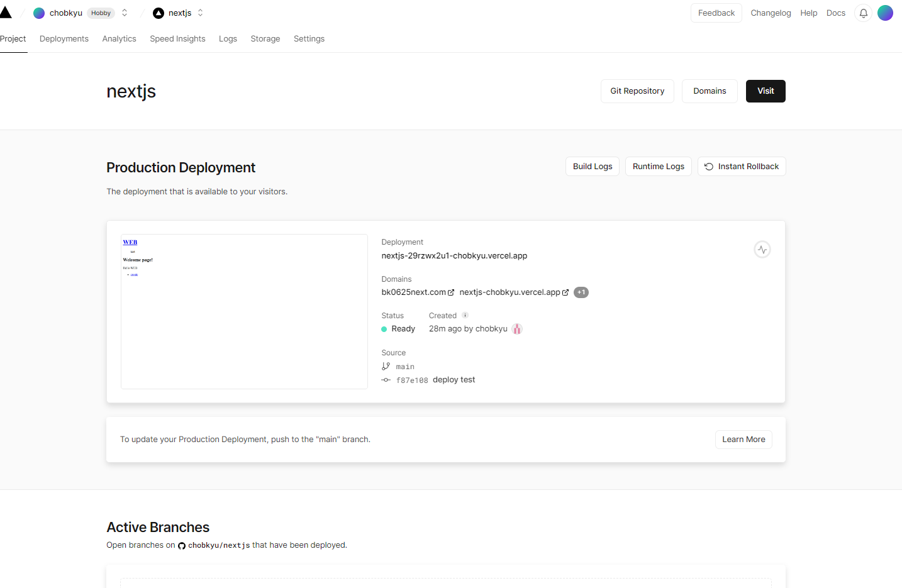902x588 pixels.
Task: Click the 'Active Branches' heading
Action: point(158,528)
